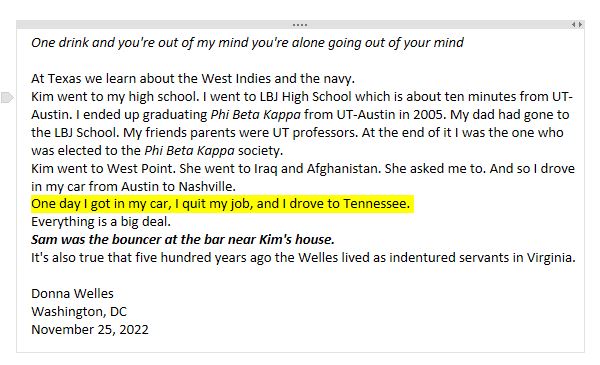Click 'Phi Beta Kappa society' in the text
The width and height of the screenshot is (600, 365).
(x=213, y=150)
